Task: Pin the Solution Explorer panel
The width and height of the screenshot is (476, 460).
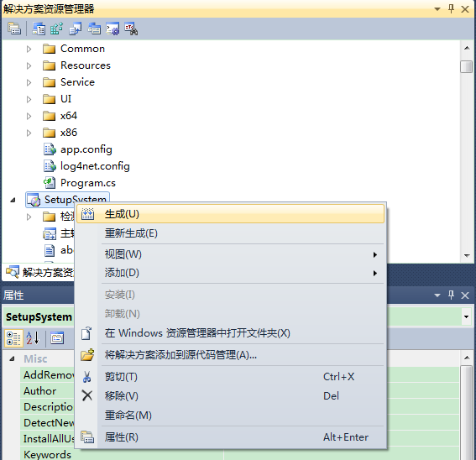Action: pyautogui.click(x=451, y=9)
